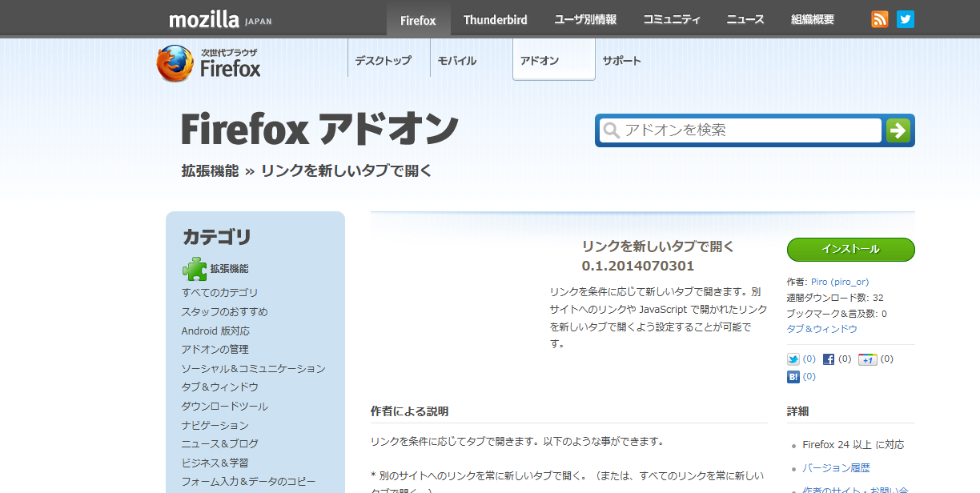Open the Twitter icon in top bar
The height and width of the screenshot is (493, 980).
click(x=906, y=19)
